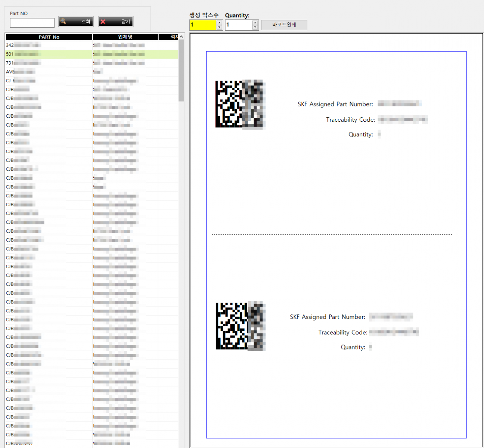This screenshot has height=448, width=484.
Task: Click the upper 'SKF Assigned Part Number:' label
Action: (335, 104)
